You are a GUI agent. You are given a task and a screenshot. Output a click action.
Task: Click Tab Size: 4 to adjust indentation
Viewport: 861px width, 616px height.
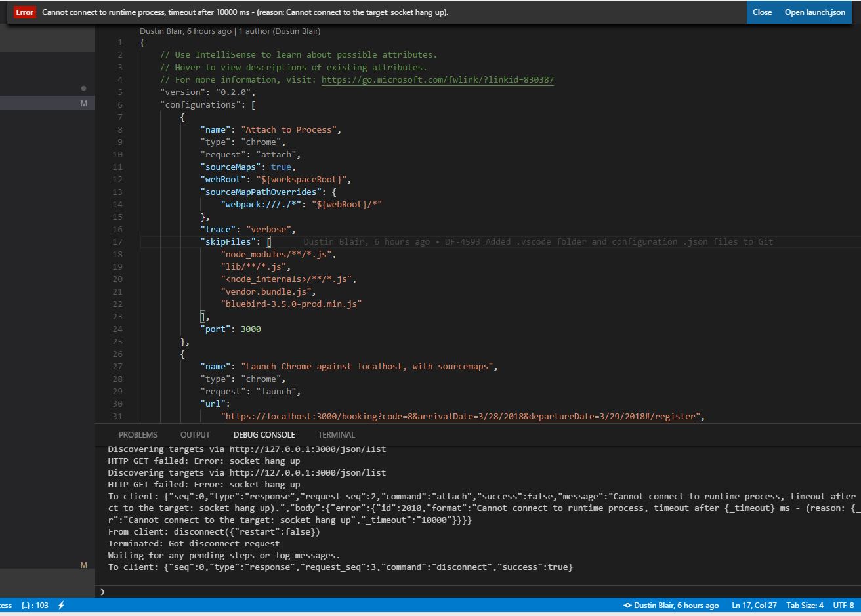tap(805, 605)
